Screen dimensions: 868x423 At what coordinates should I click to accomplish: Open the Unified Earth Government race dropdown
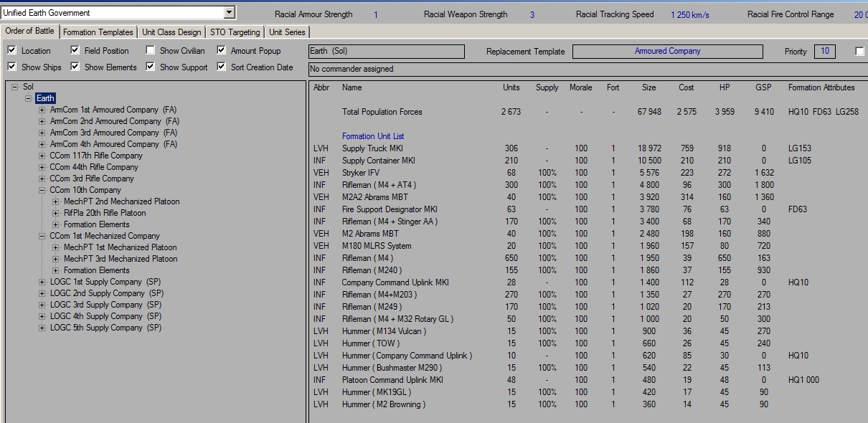229,12
